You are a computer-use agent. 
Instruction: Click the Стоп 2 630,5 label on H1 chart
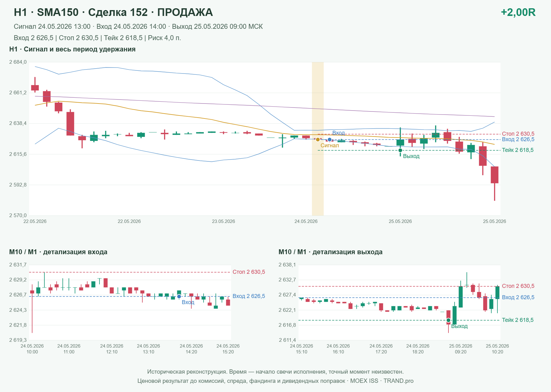518,134
